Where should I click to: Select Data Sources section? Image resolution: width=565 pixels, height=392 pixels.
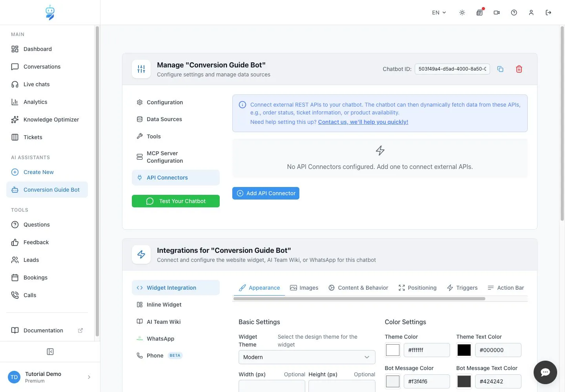point(176,119)
